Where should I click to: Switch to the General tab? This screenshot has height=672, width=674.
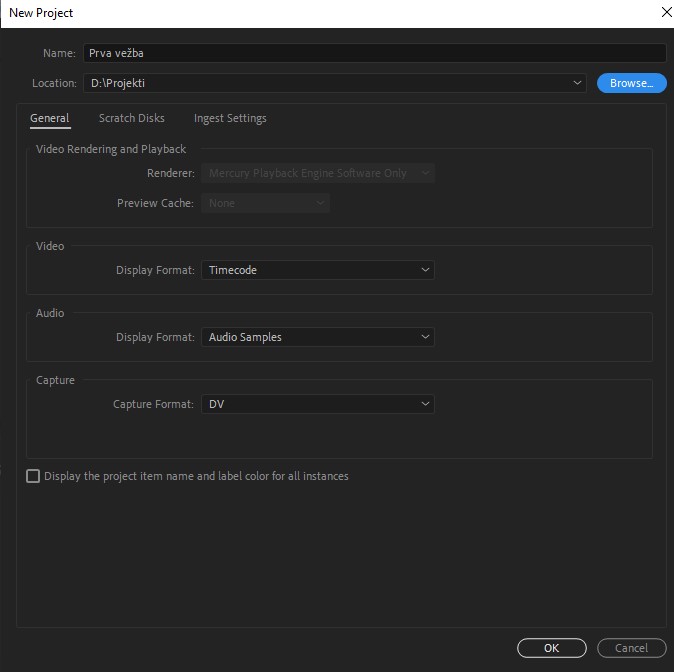[x=50, y=118]
